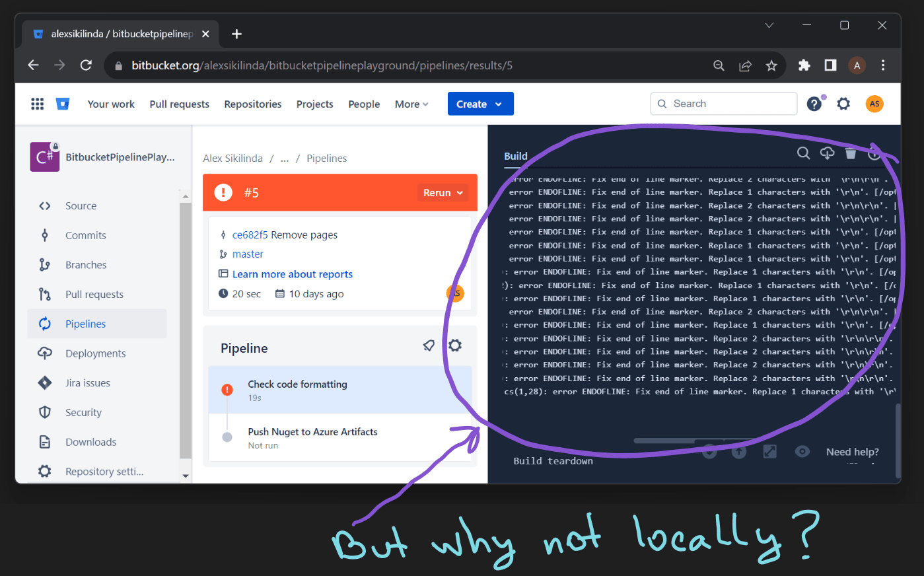Reload the page in Chrome

[86, 65]
